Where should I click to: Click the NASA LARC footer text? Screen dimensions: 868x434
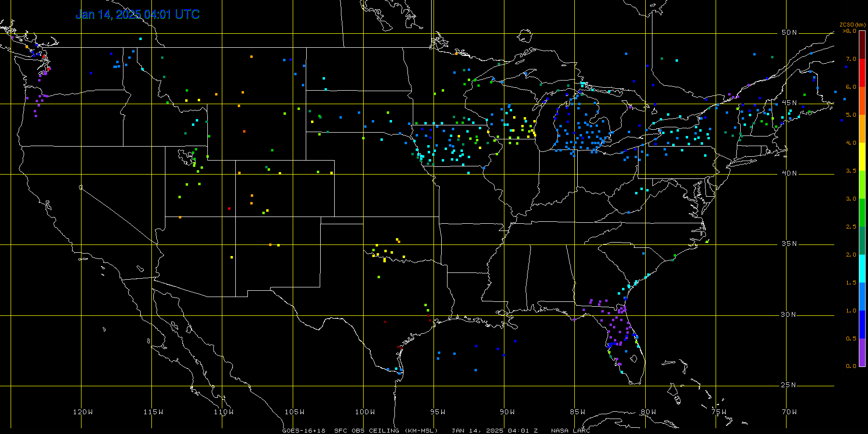[570, 431]
